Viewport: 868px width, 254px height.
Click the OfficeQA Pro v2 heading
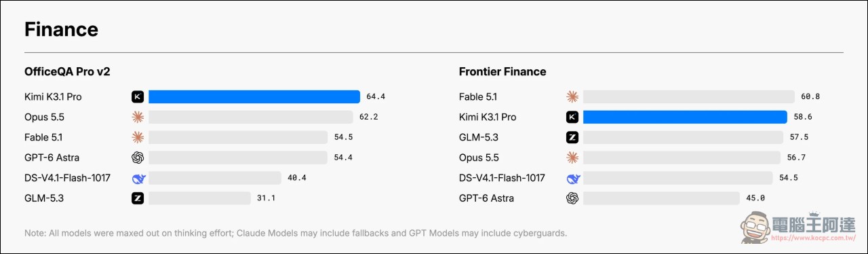[68, 71]
